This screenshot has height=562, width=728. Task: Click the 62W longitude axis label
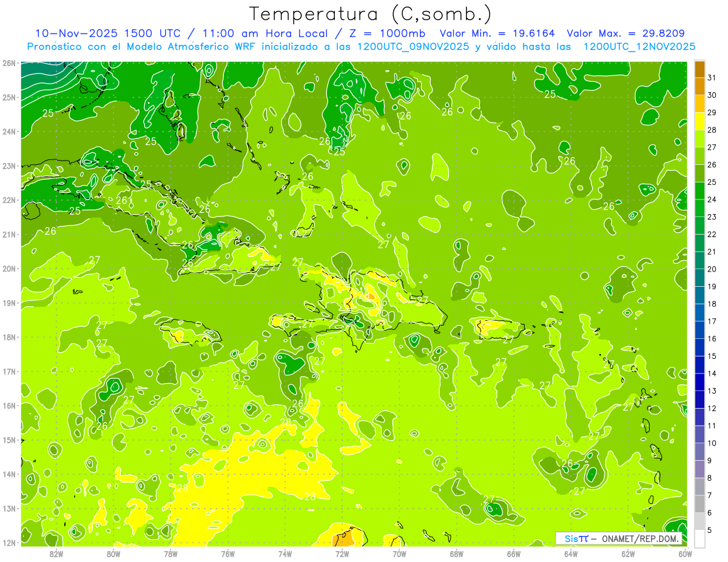(628, 554)
